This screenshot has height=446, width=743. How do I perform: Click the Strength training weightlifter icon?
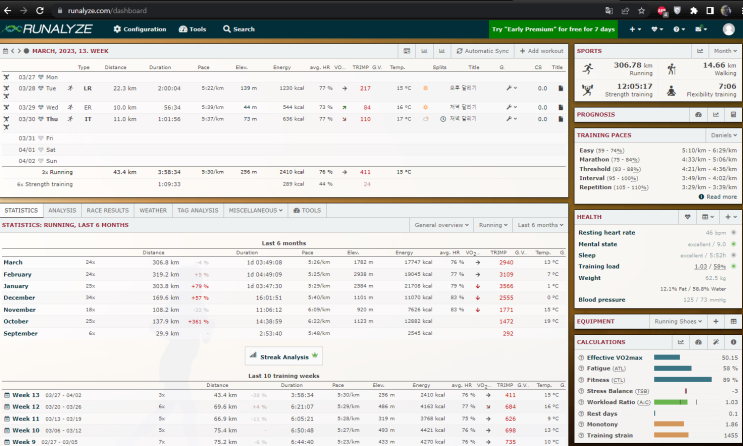[x=588, y=90]
